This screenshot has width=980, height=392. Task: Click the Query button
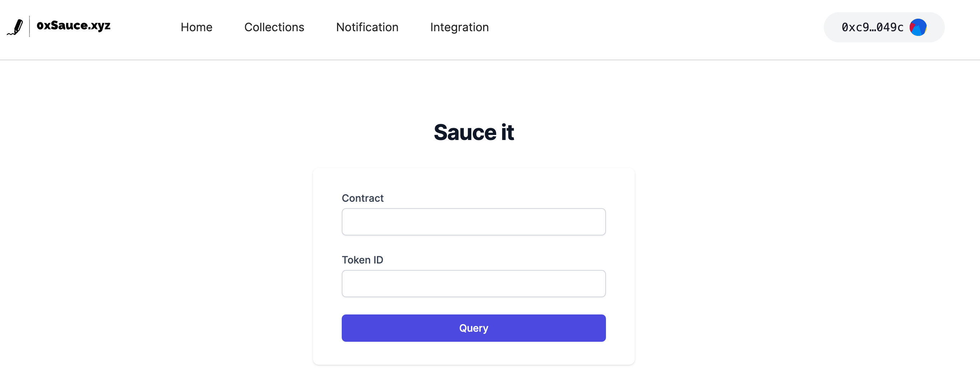pos(474,328)
